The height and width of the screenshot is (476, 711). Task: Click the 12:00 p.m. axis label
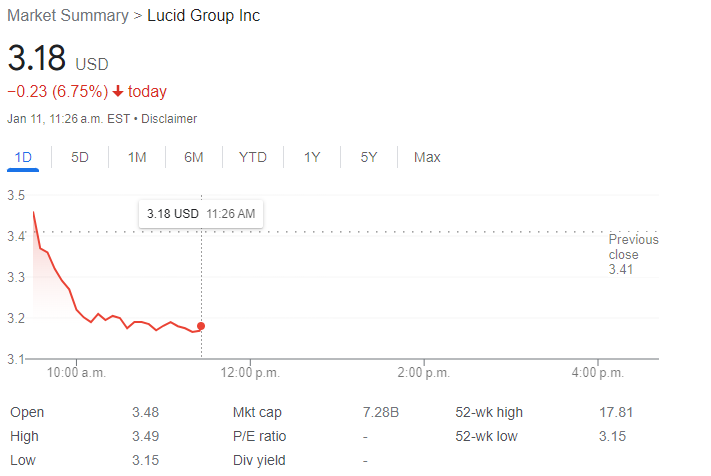pyautogui.click(x=250, y=373)
